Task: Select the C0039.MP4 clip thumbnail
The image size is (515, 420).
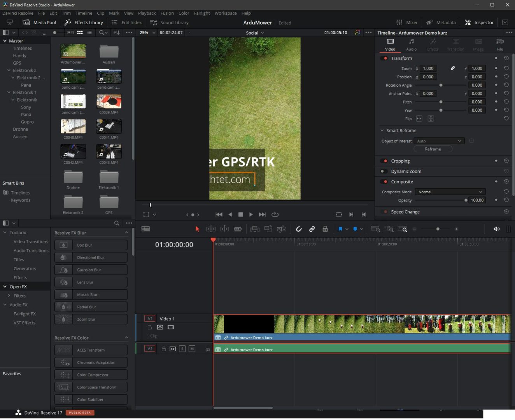Action: pyautogui.click(x=109, y=102)
